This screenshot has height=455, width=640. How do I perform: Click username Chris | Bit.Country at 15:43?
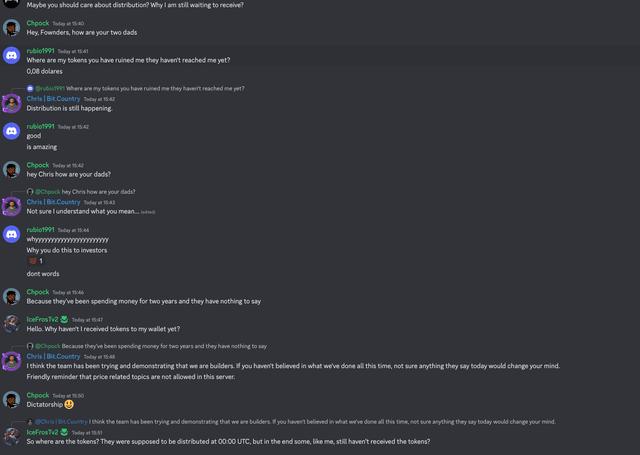(53, 202)
